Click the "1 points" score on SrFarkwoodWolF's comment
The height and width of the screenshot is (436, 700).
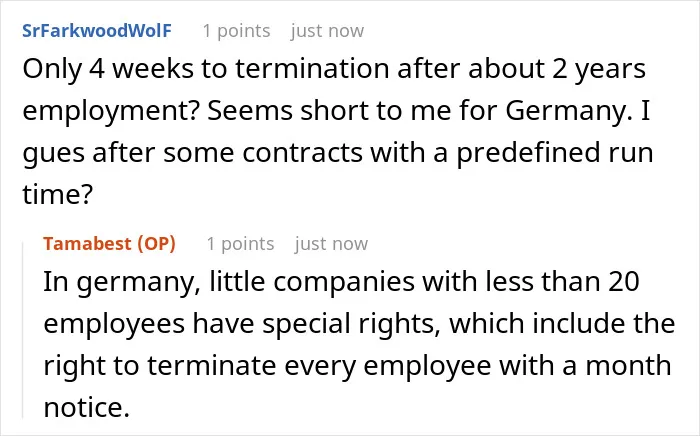click(237, 31)
